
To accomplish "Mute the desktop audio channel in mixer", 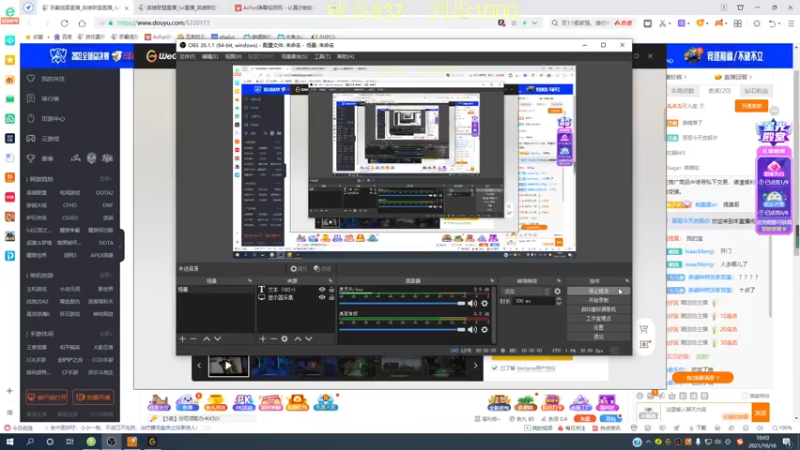I will coord(472,330).
